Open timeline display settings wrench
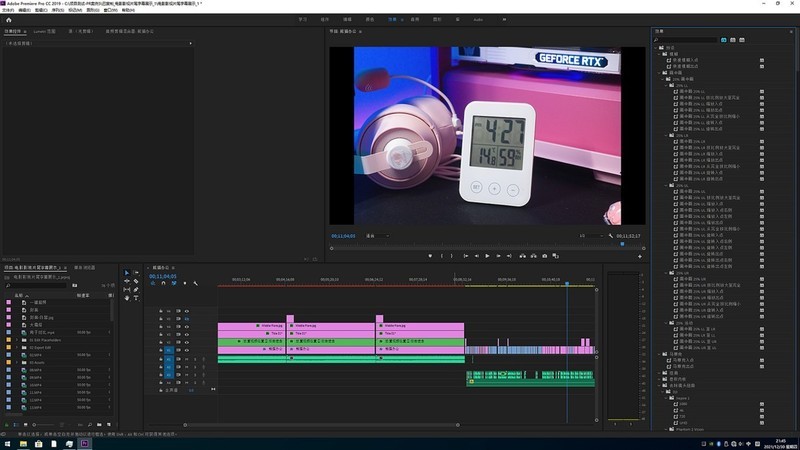 [196, 283]
